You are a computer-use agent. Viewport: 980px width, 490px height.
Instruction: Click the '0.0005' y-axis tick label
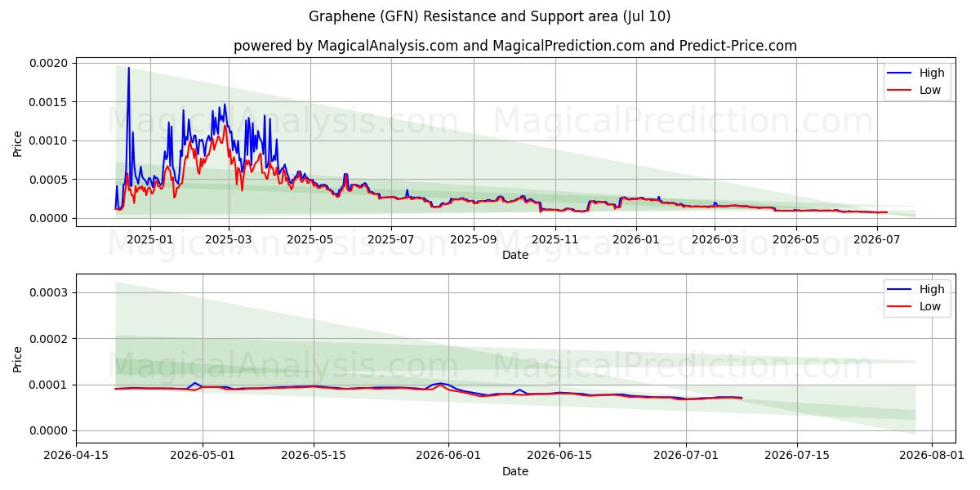pyautogui.click(x=49, y=180)
